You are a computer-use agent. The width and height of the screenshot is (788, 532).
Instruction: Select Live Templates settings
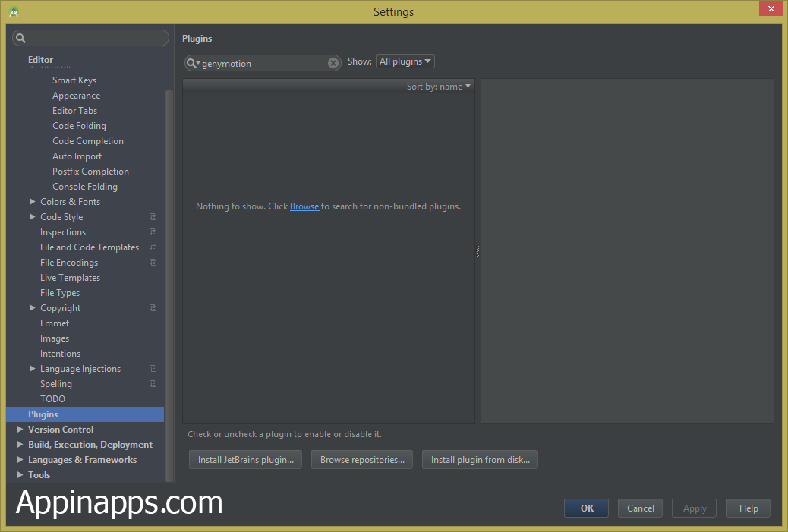click(71, 277)
